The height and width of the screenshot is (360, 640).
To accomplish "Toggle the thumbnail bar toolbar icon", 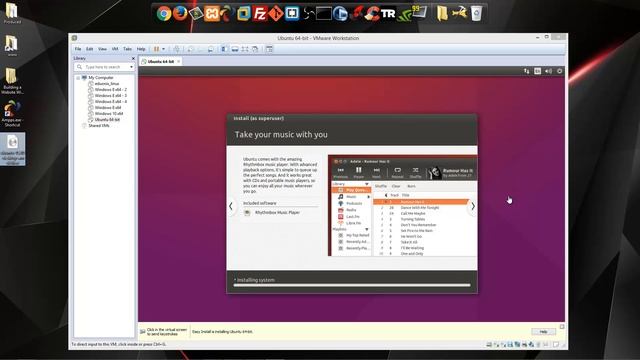I will point(235,49).
